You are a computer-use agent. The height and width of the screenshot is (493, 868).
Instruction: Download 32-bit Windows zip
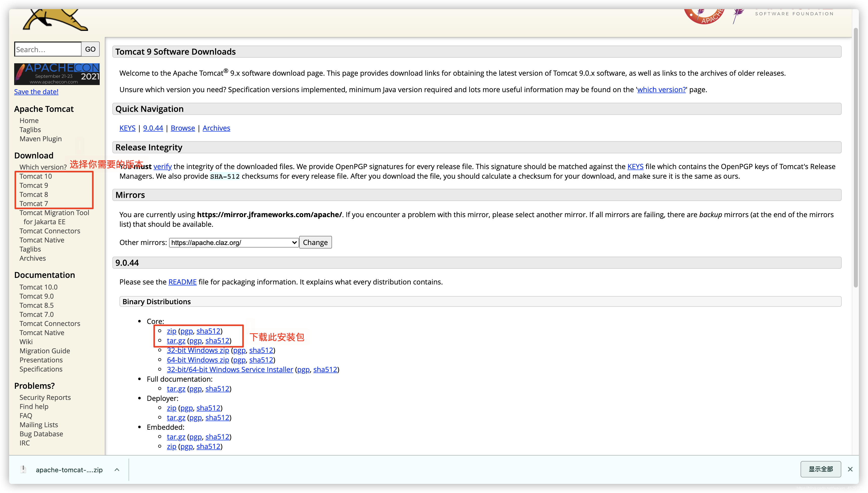198,351
